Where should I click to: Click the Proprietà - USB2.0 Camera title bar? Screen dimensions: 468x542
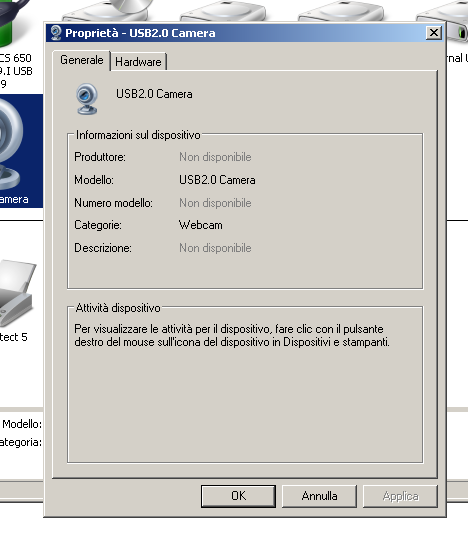[x=238, y=33]
